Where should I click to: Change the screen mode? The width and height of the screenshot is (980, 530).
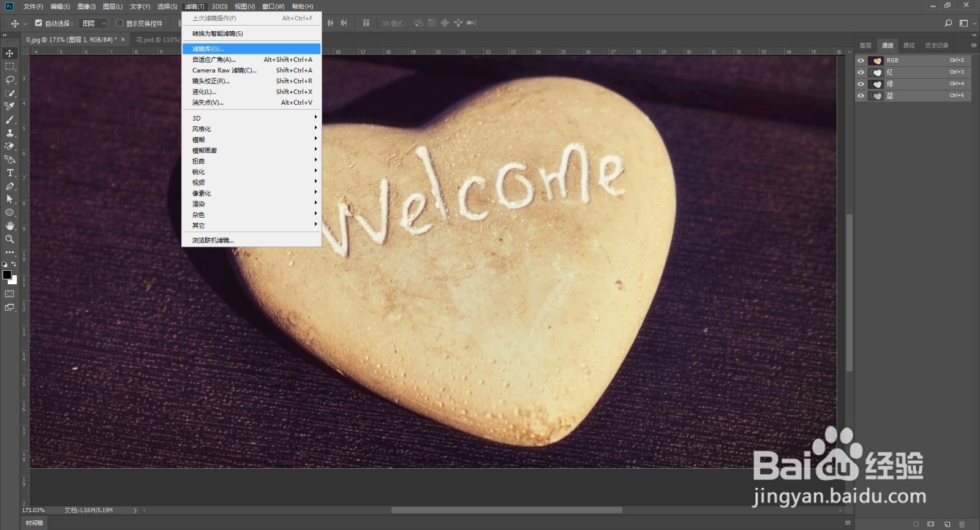[10, 308]
